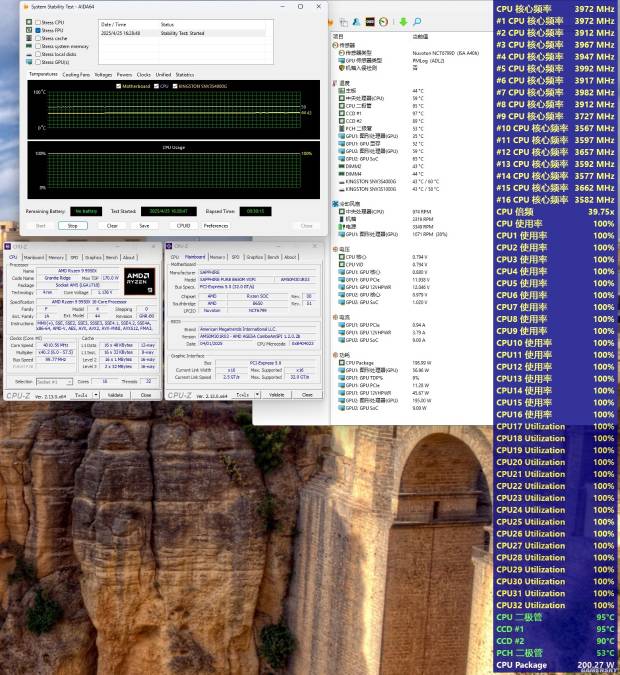
Task: Open Socket #1 selection dropdown in CPU-Z
Action: coord(54,382)
